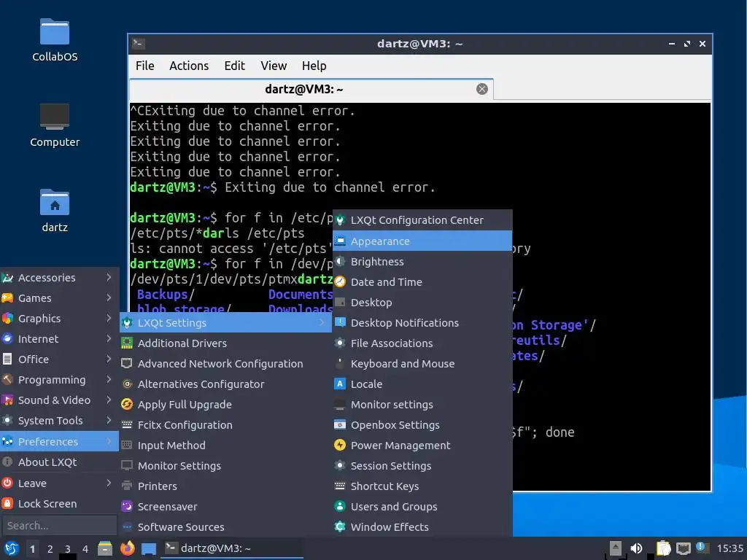
Task: Open Screensaver preferences
Action: tap(225, 507)
